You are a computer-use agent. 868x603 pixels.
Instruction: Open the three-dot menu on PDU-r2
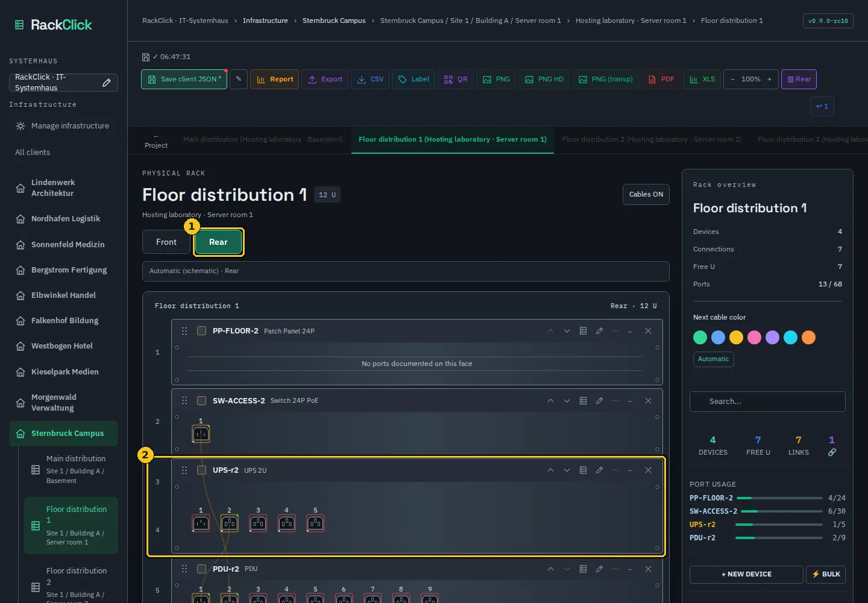(615, 569)
